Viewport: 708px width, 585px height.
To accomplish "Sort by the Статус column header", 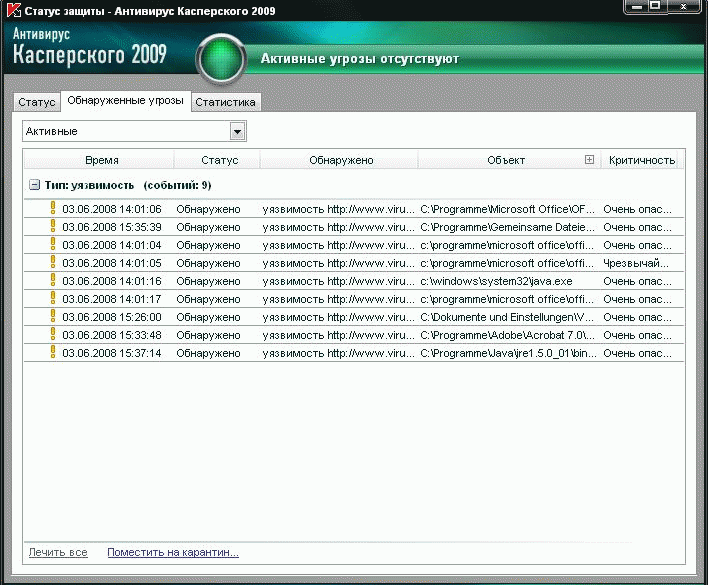I will point(219,160).
